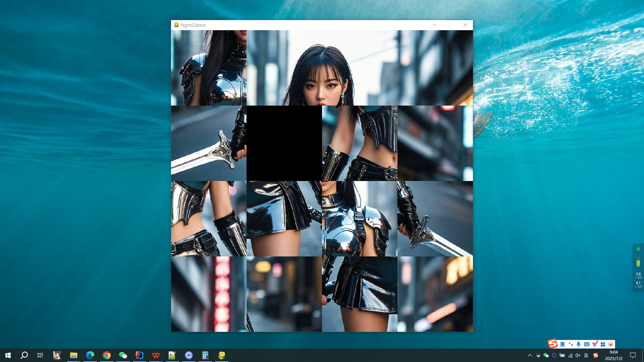Open WeChat from the taskbar
Screen dimensions: 644x362
click(x=123, y=355)
